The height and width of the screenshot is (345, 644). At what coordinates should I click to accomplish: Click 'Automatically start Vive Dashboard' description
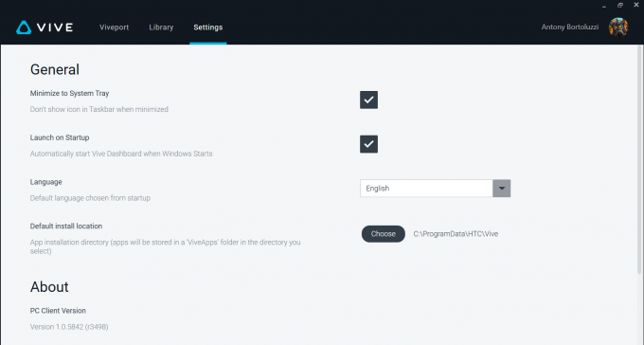[x=121, y=154]
